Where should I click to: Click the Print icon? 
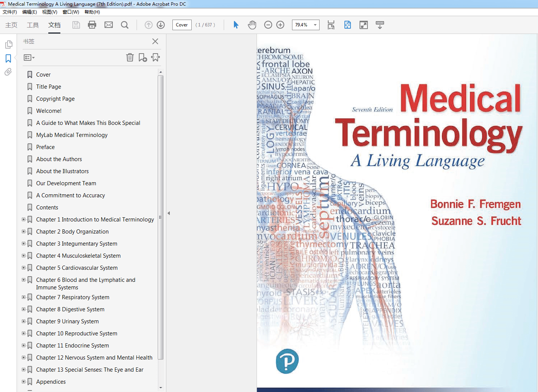pyautogui.click(x=92, y=25)
